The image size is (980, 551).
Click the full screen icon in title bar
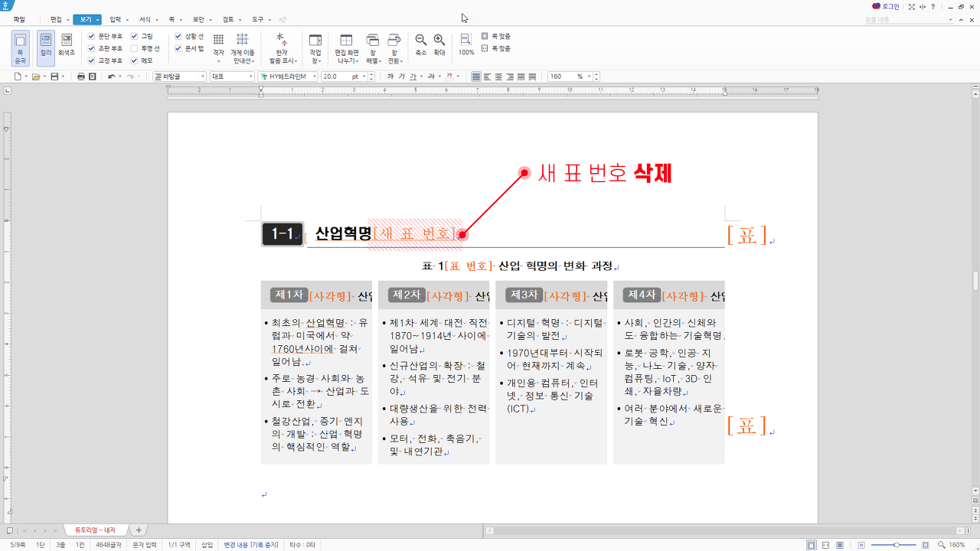pos(912,6)
